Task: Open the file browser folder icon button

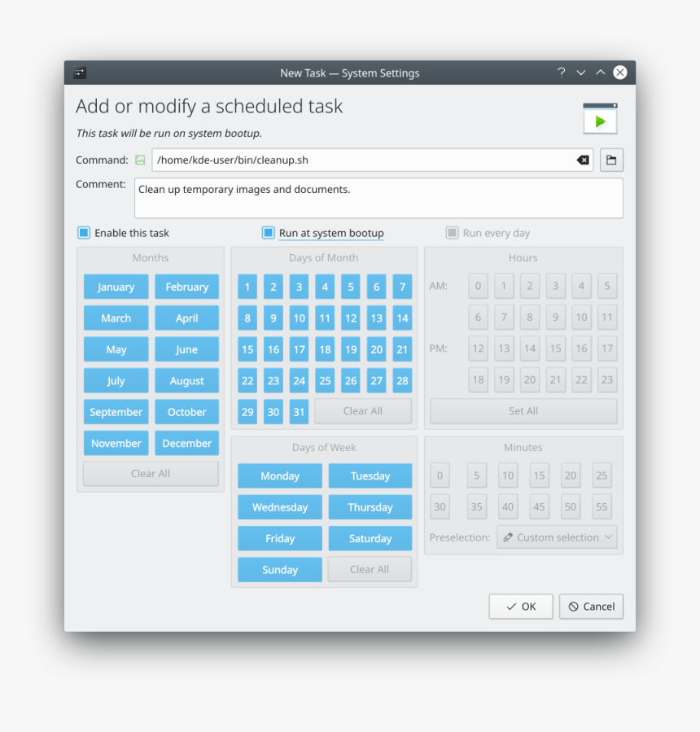Action: pos(611,160)
